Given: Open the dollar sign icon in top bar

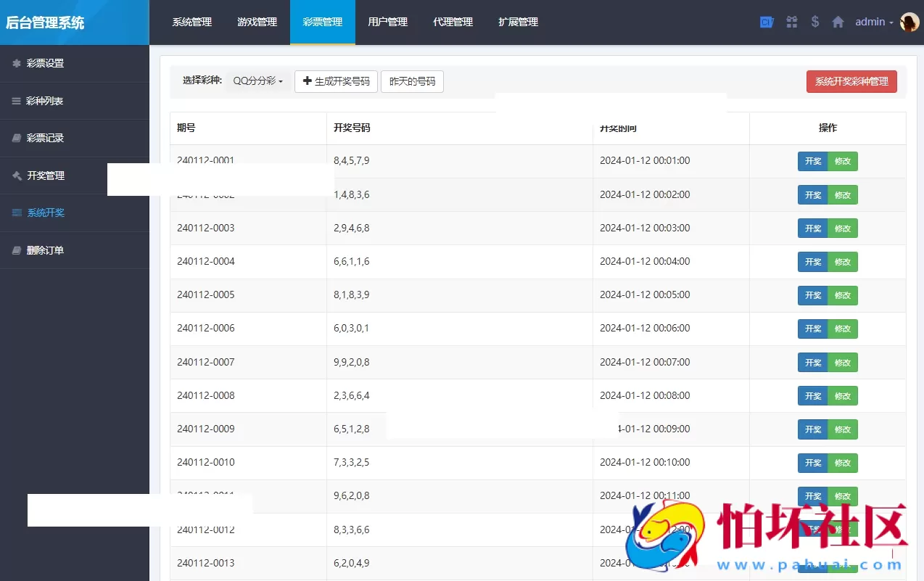Looking at the screenshot, I should 814,22.
